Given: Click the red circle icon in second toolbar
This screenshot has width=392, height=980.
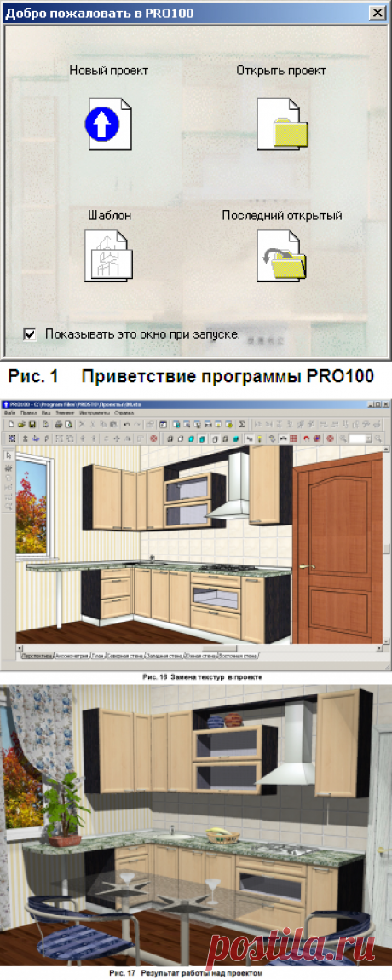Looking at the screenshot, I should tap(153, 438).
